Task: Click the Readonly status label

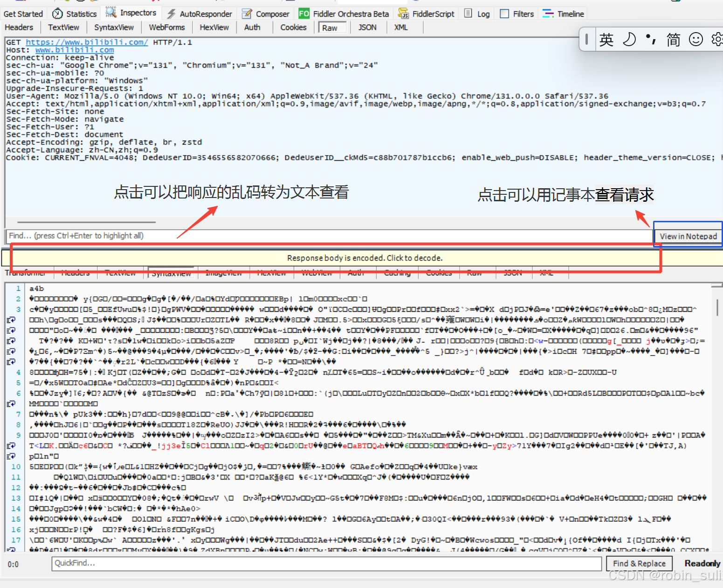Action: click(x=702, y=564)
